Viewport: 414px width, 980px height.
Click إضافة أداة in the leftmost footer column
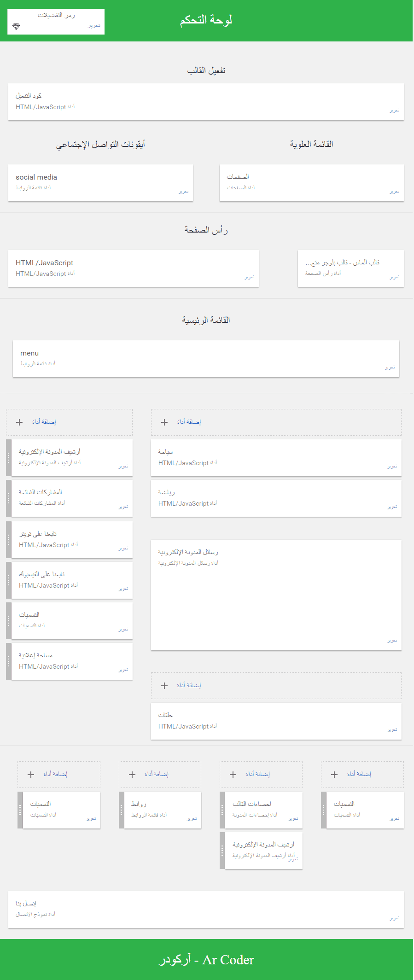click(55, 774)
